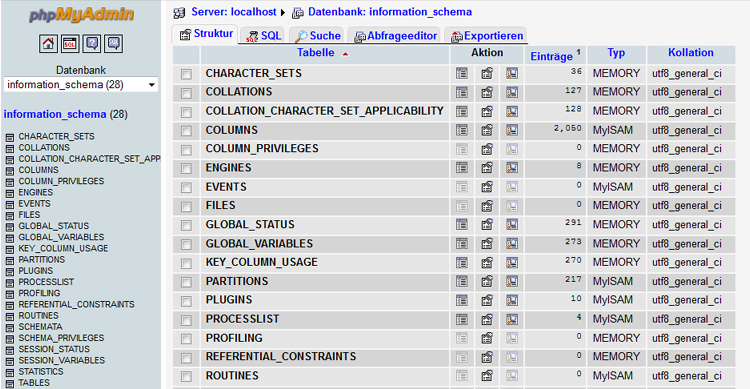Click the browse icon for CHARACTER_SETS

(x=462, y=73)
